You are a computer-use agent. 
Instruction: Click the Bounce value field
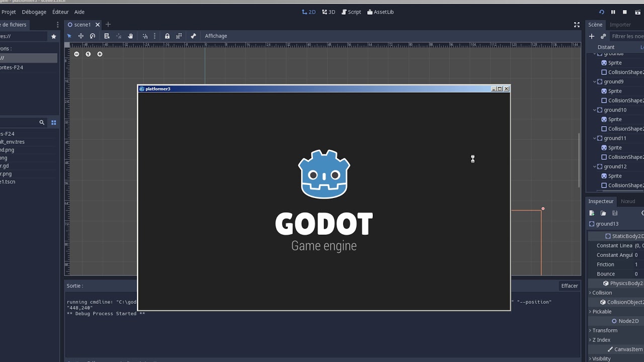(639, 274)
